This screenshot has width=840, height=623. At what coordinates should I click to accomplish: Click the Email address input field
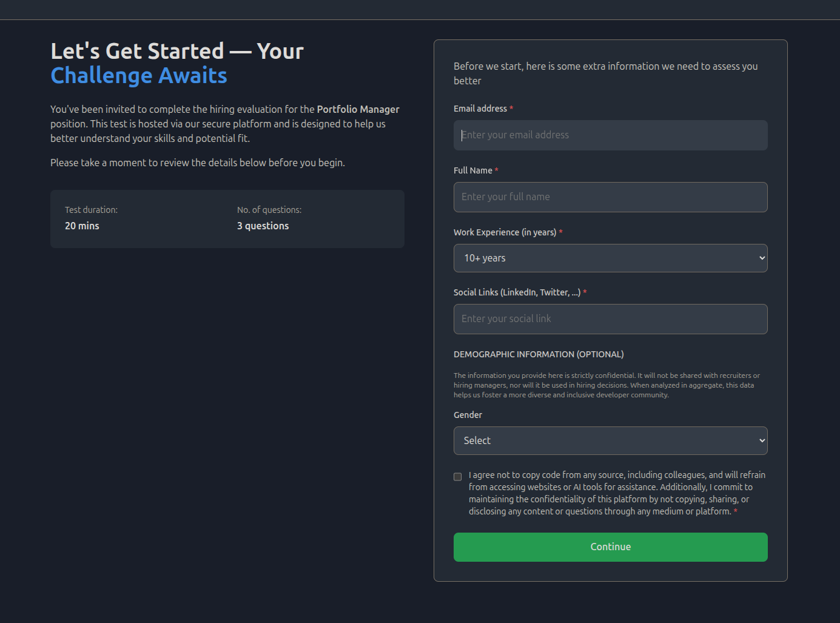(x=610, y=135)
